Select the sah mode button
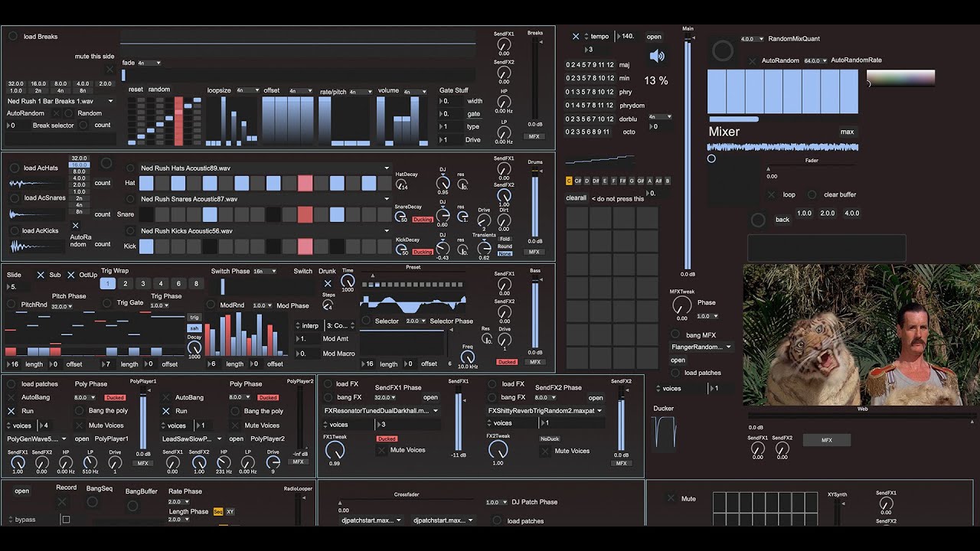This screenshot has height=551, width=980. [x=194, y=328]
